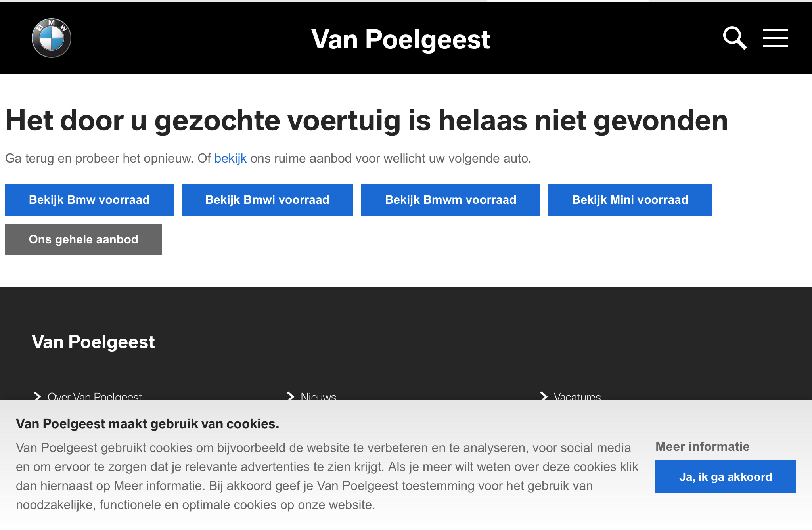Open the hamburger menu icon
812x530 pixels.
coord(776,38)
